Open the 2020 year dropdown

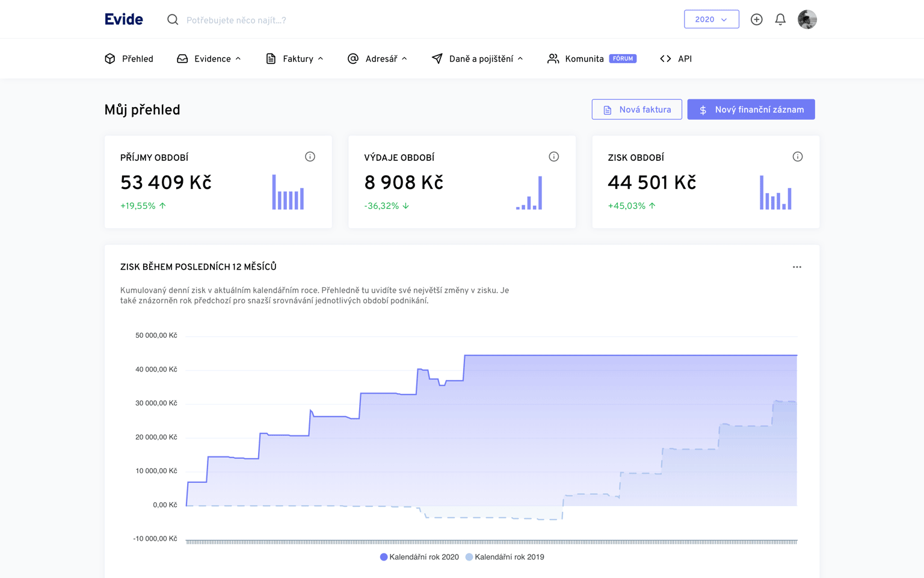click(711, 19)
